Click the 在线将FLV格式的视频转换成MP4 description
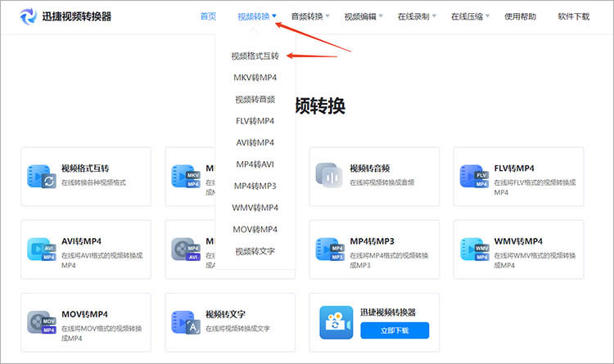The width and height of the screenshot is (614, 364). [x=535, y=187]
